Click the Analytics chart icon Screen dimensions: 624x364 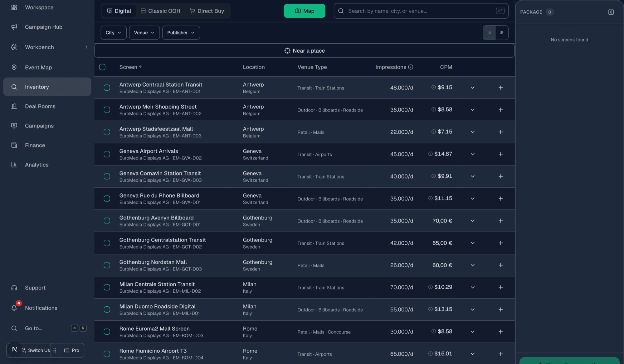[x=14, y=165]
